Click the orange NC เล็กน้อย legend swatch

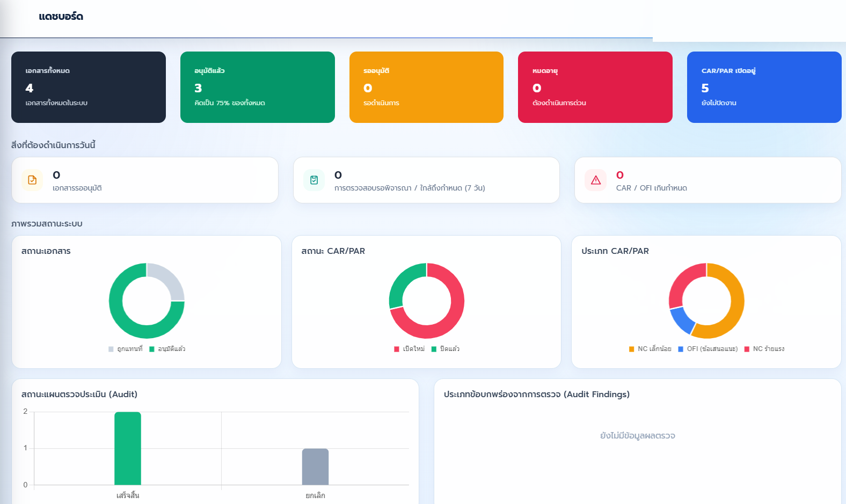pyautogui.click(x=632, y=349)
